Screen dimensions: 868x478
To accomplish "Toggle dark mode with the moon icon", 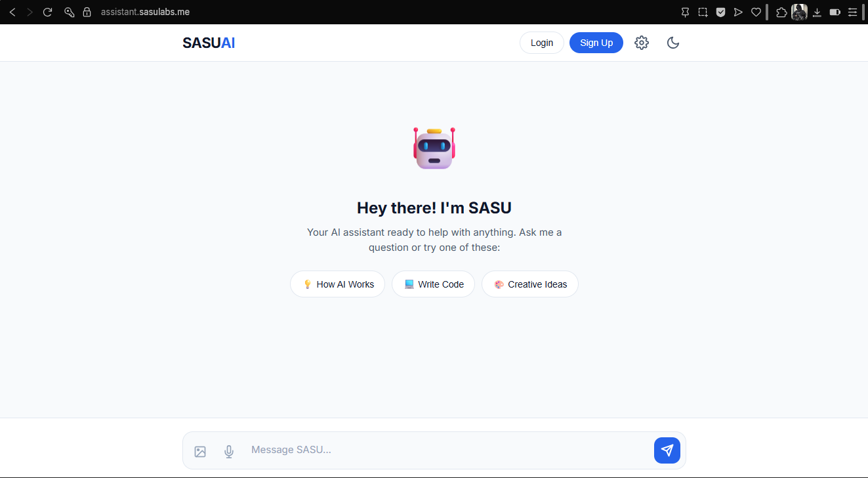I will click(x=673, y=43).
